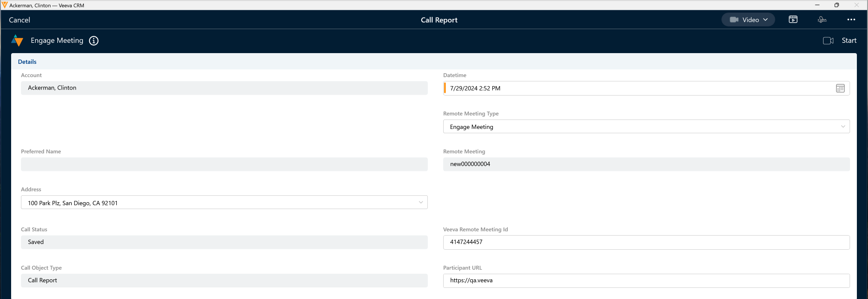Screen dimensions: 868x299
Task: Restore down the Veeva CRM window
Action: point(836,5)
